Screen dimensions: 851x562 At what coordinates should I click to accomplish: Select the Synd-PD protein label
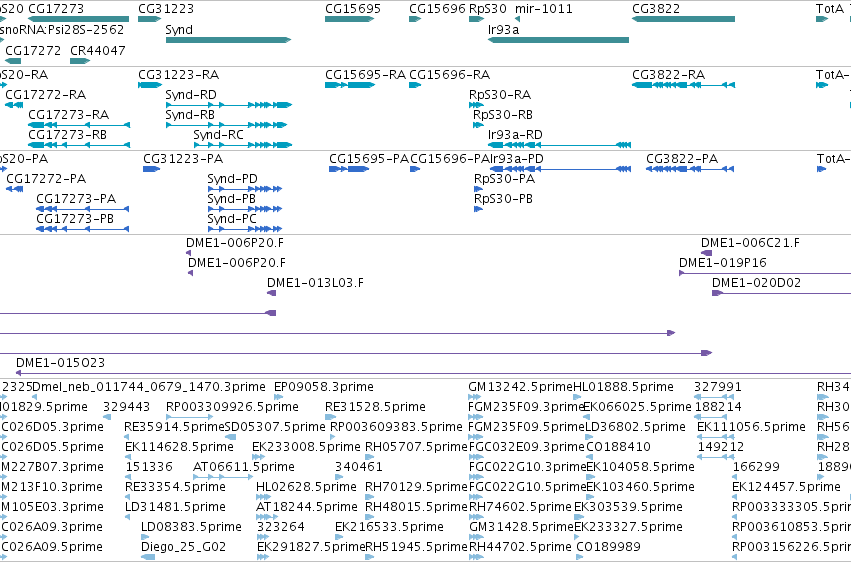click(232, 179)
